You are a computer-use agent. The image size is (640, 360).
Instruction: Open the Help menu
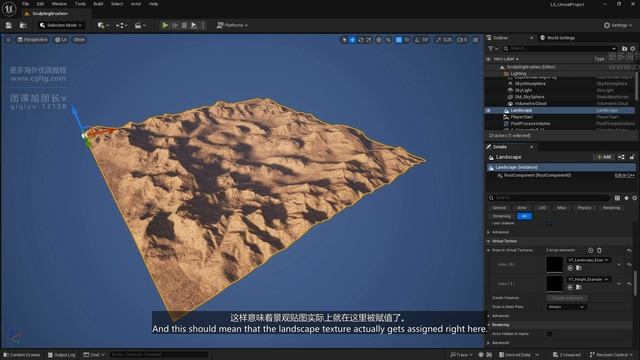(x=153, y=4)
